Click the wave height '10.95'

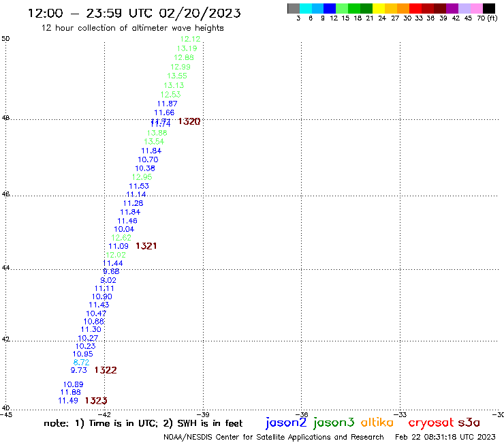[83, 354]
